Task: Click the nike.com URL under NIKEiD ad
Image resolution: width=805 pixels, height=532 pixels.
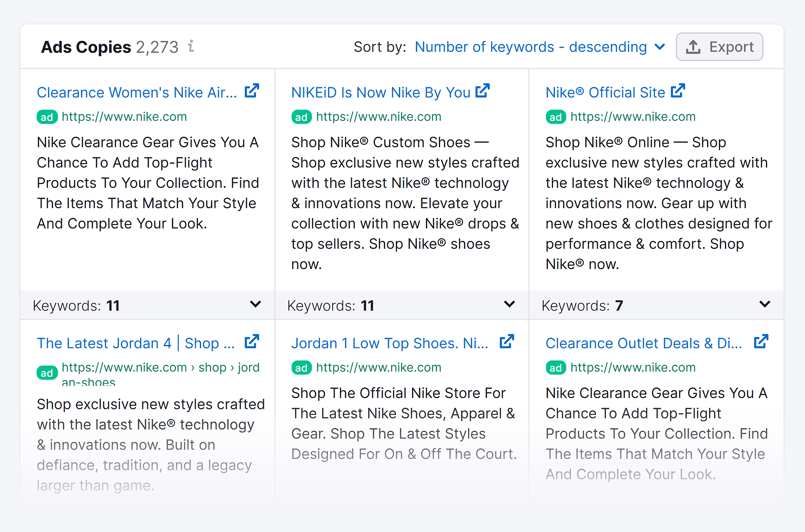Action: point(378,117)
